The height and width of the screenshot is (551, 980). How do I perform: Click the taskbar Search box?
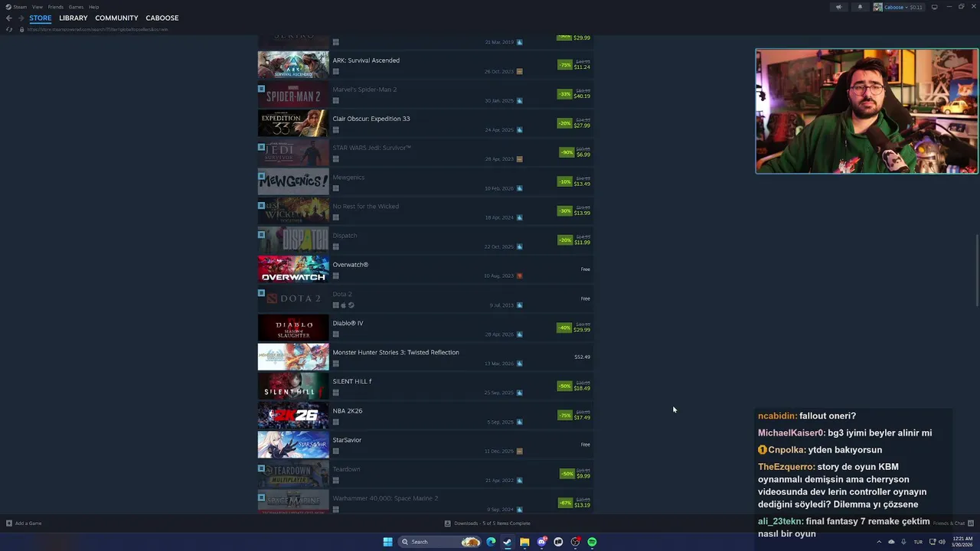tap(441, 542)
